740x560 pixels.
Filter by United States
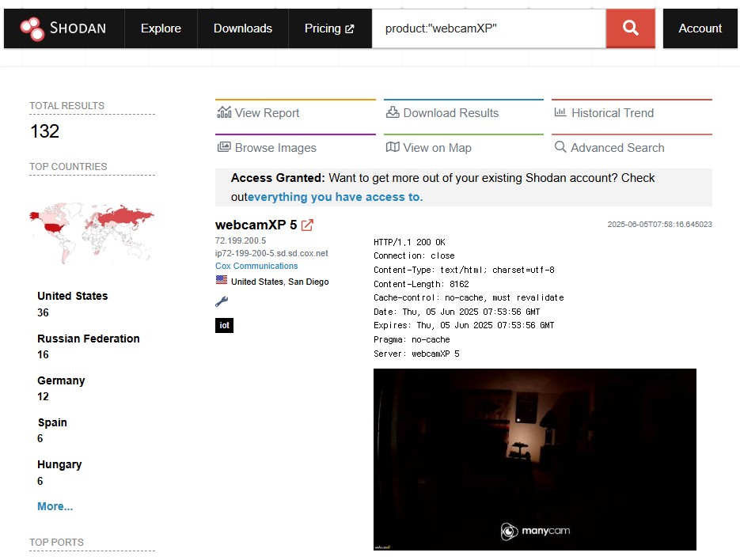(73, 296)
